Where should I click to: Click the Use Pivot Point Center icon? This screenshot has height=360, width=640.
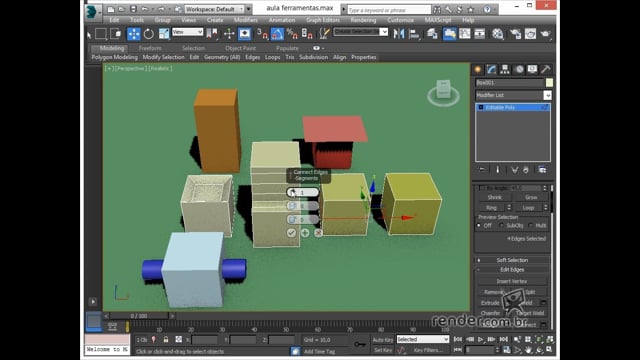[x=212, y=34]
